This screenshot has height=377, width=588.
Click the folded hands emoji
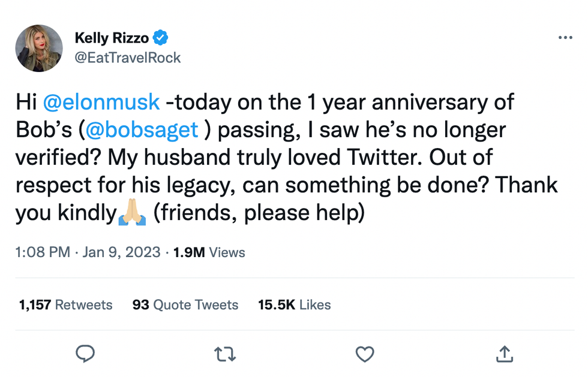(x=133, y=213)
